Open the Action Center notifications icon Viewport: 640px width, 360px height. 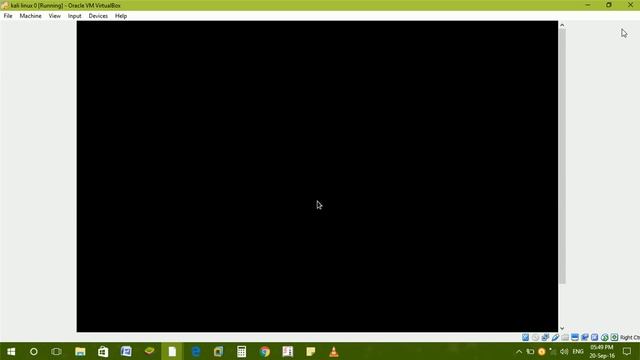click(627, 351)
